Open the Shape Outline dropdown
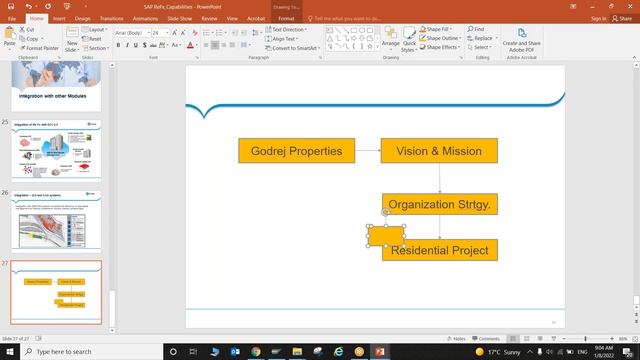 (x=440, y=38)
